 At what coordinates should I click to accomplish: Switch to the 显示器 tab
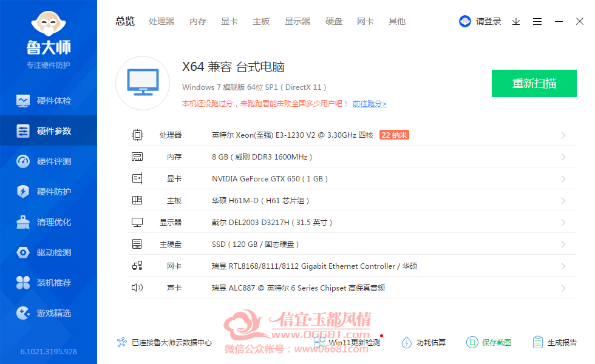[x=297, y=21]
